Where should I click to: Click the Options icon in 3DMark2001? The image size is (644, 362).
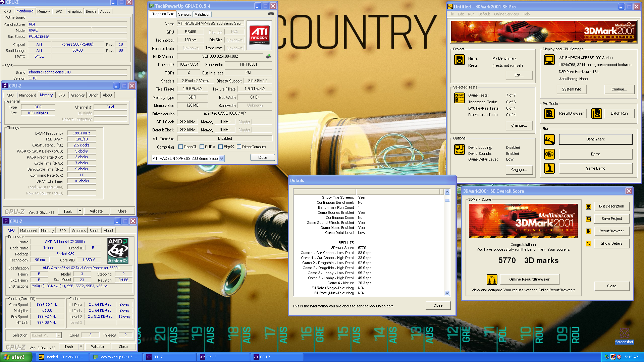click(459, 149)
